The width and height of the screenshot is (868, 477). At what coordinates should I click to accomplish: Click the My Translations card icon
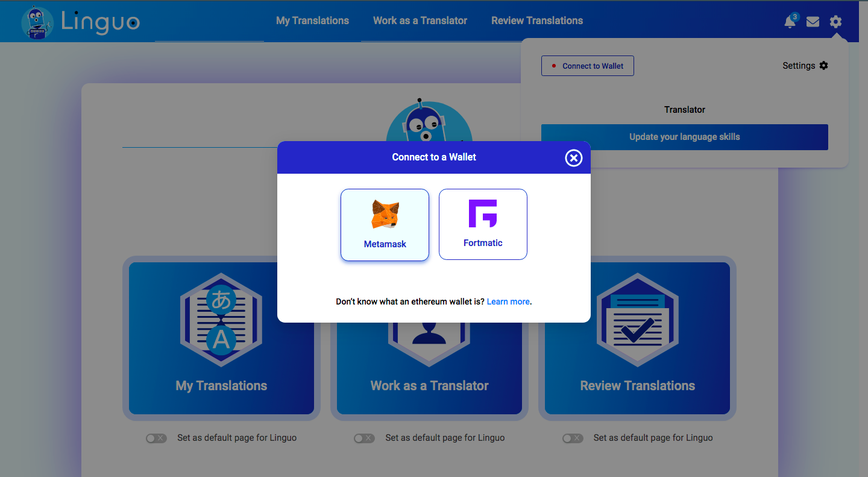[221, 320]
